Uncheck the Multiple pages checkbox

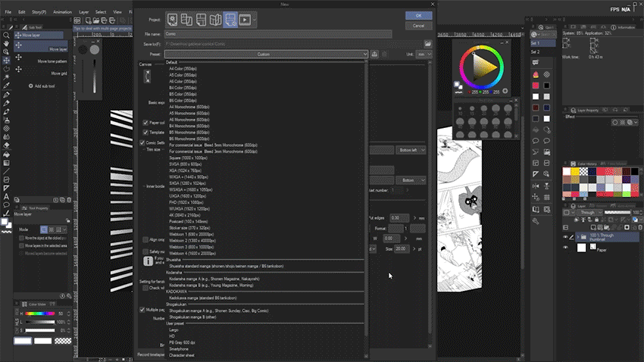tap(142, 309)
